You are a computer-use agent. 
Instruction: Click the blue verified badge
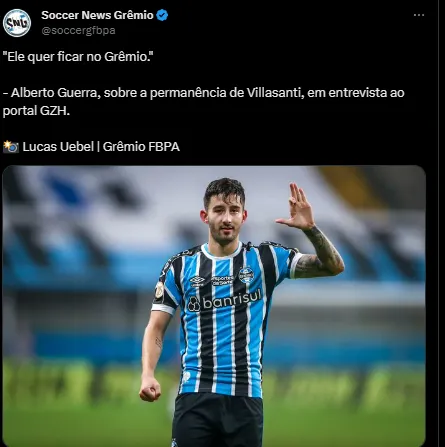click(162, 15)
